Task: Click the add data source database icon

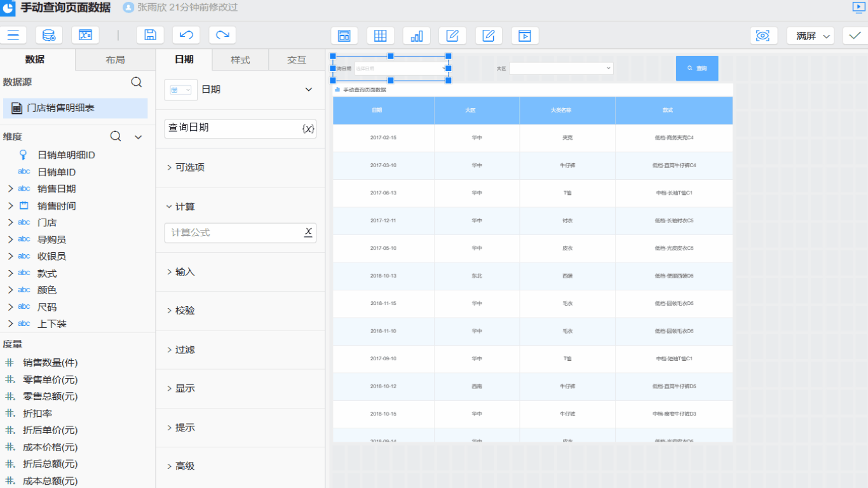Action: click(x=49, y=36)
